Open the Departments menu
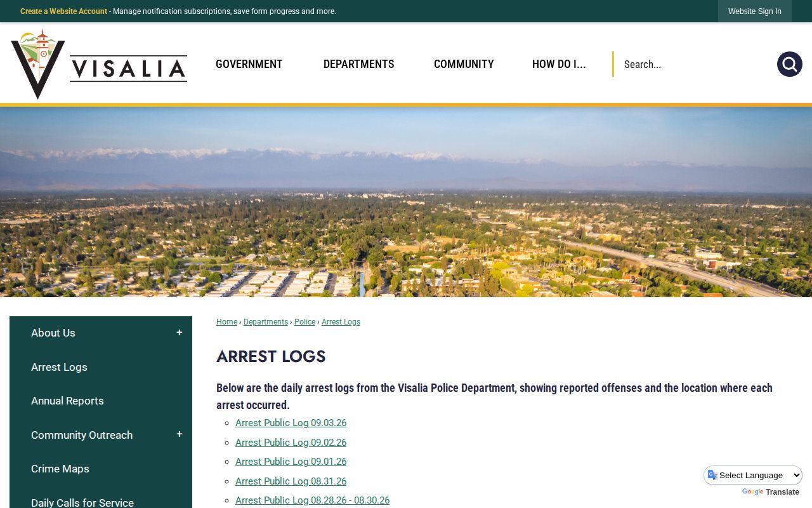This screenshot has width=812, height=508. coord(359,64)
